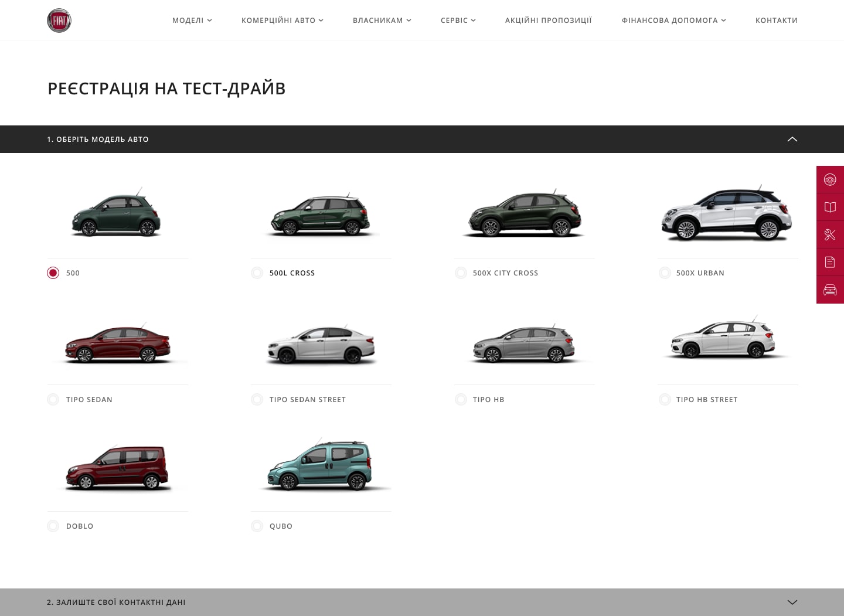Click the 'DOBLO' model label
The width and height of the screenshot is (844, 616).
coord(80,526)
